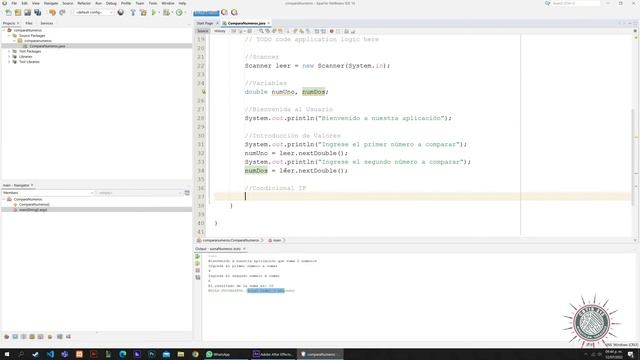The width and height of the screenshot is (640, 360).
Task: Click the Find Selection magnifier editor icon
Action: pyautogui.click(x=261, y=31)
